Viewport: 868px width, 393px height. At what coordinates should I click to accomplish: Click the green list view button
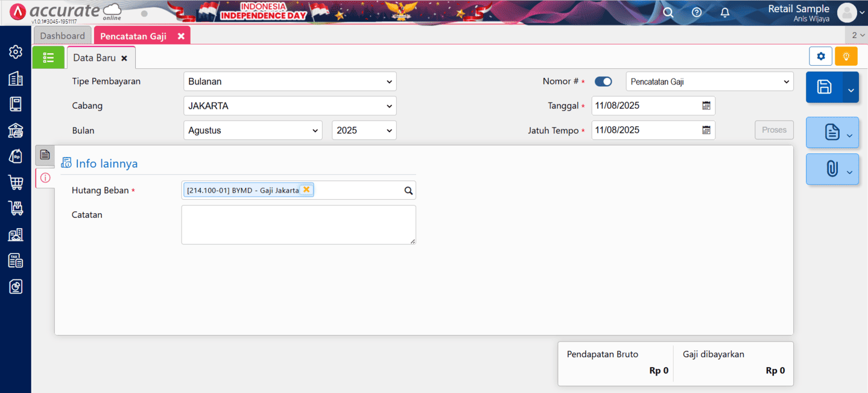tap(48, 57)
